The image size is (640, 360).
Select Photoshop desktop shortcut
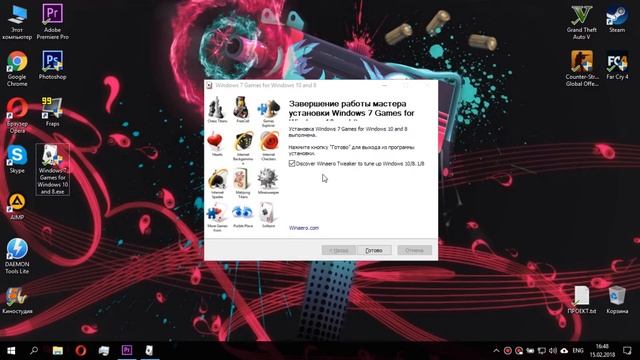coord(53,65)
